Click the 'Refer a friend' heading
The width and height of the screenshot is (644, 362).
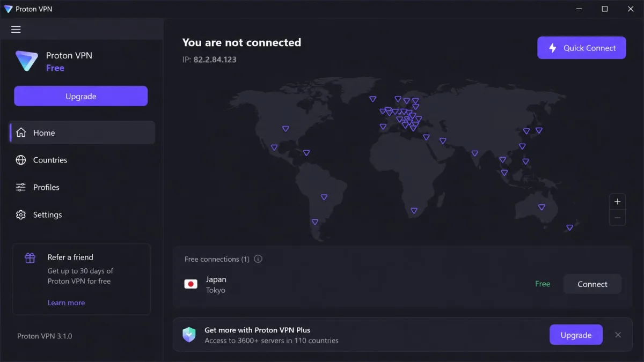tap(70, 257)
